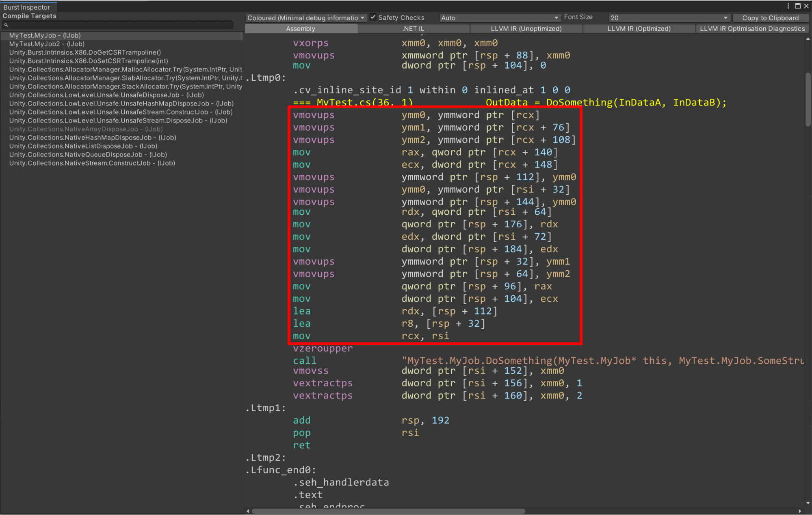Switch to the .NET IL tab
Screen dimensions: 812x515
tap(414, 29)
